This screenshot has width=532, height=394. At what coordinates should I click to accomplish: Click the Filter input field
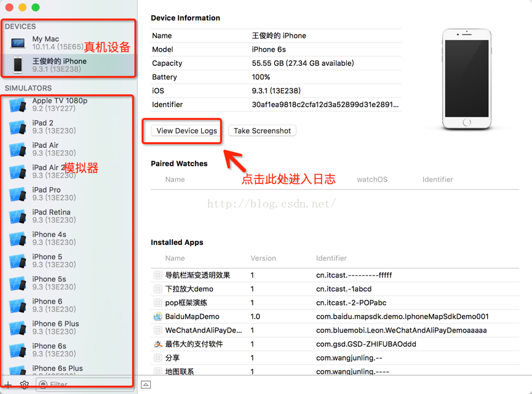click(x=84, y=385)
